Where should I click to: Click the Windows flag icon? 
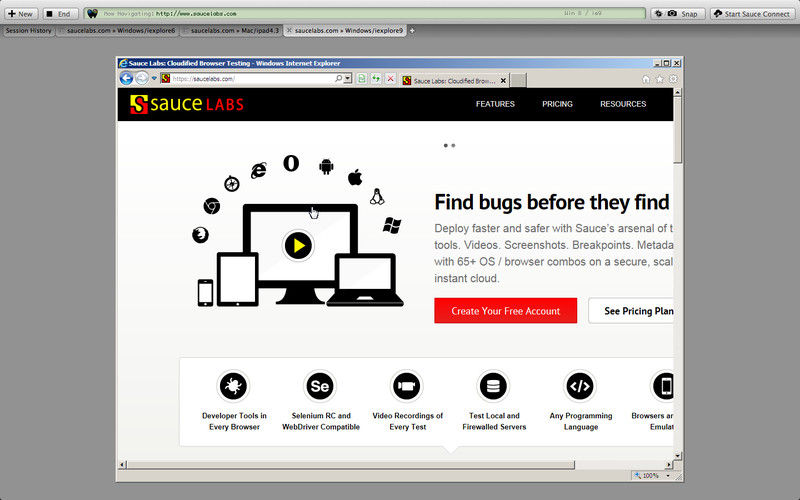(x=392, y=225)
